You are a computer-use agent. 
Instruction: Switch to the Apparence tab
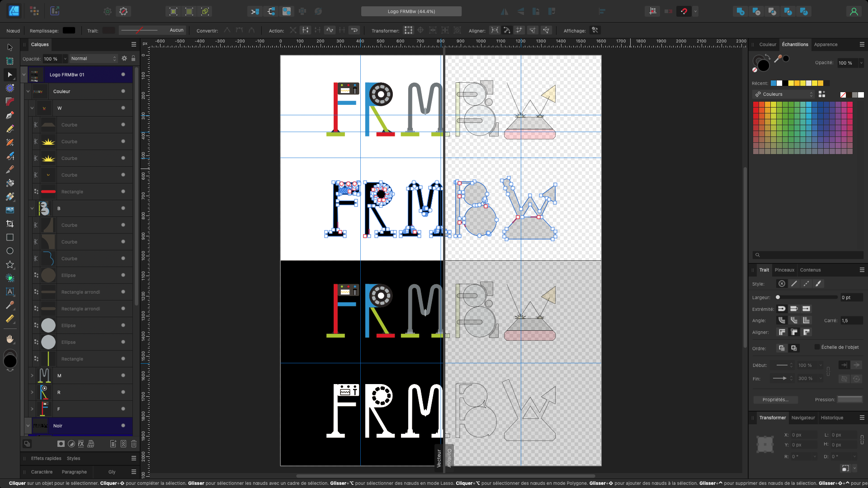pos(826,44)
